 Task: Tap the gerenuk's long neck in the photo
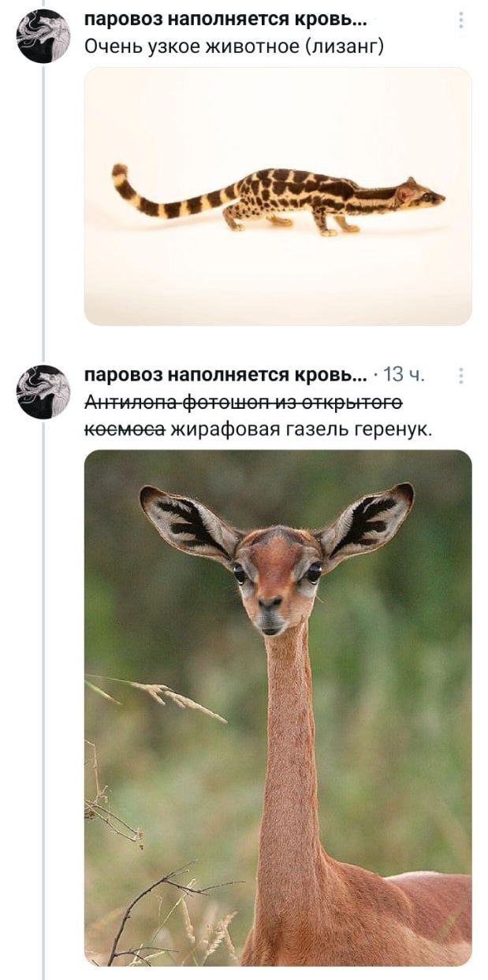pos(293,748)
